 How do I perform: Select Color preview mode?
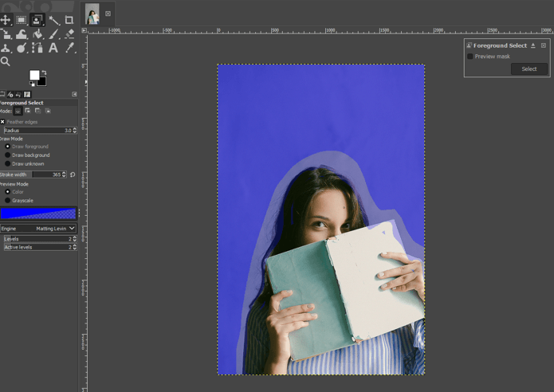click(x=7, y=192)
